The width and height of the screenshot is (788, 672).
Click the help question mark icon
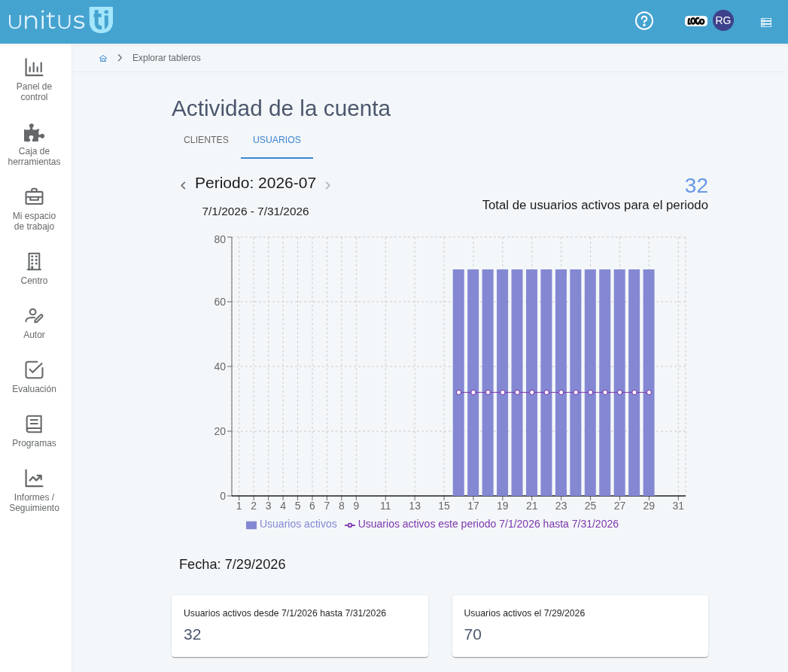tap(643, 21)
